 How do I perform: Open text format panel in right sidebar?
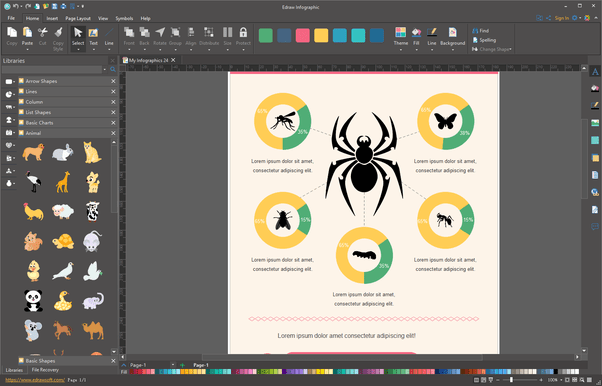(595, 72)
